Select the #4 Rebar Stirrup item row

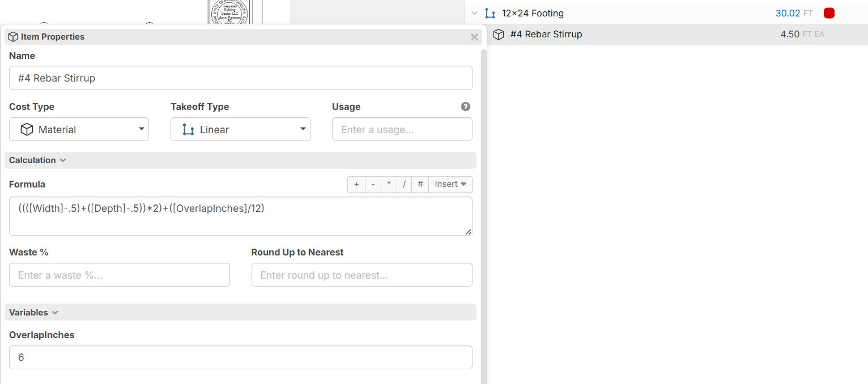pyautogui.click(x=623, y=35)
